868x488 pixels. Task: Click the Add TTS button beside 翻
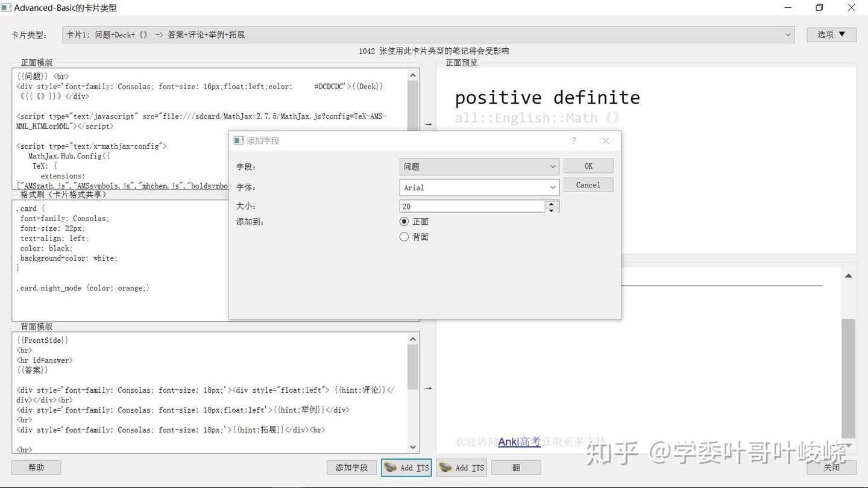click(462, 468)
